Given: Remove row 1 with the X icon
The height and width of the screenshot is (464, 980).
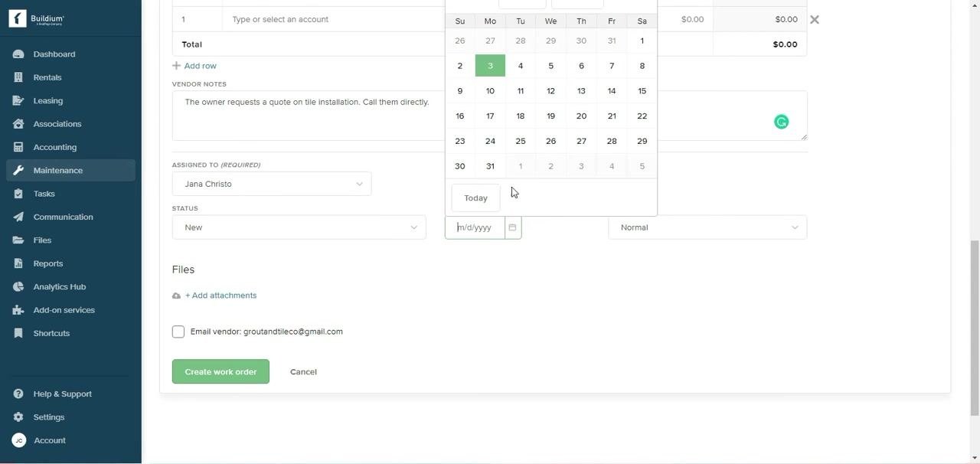Looking at the screenshot, I should tap(815, 19).
